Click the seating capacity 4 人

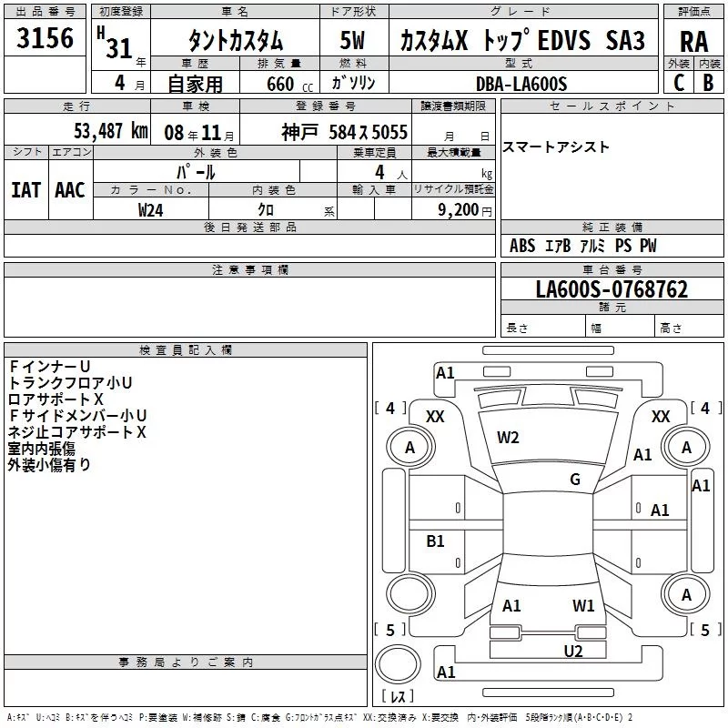[391, 172]
